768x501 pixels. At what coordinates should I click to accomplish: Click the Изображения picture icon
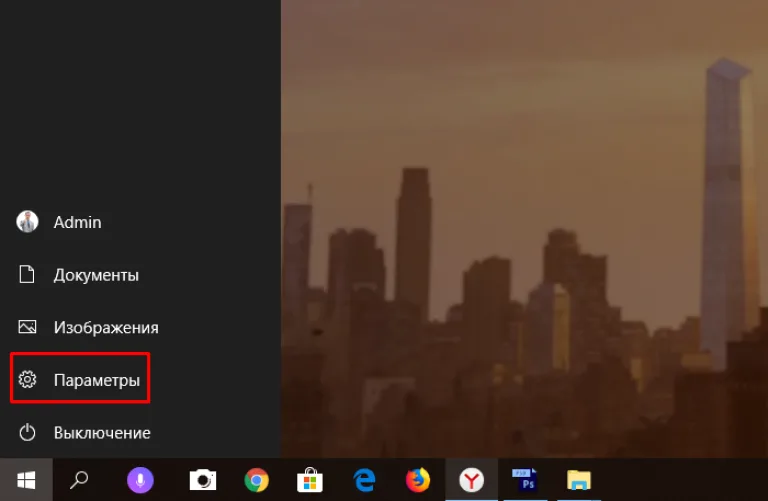pos(27,327)
